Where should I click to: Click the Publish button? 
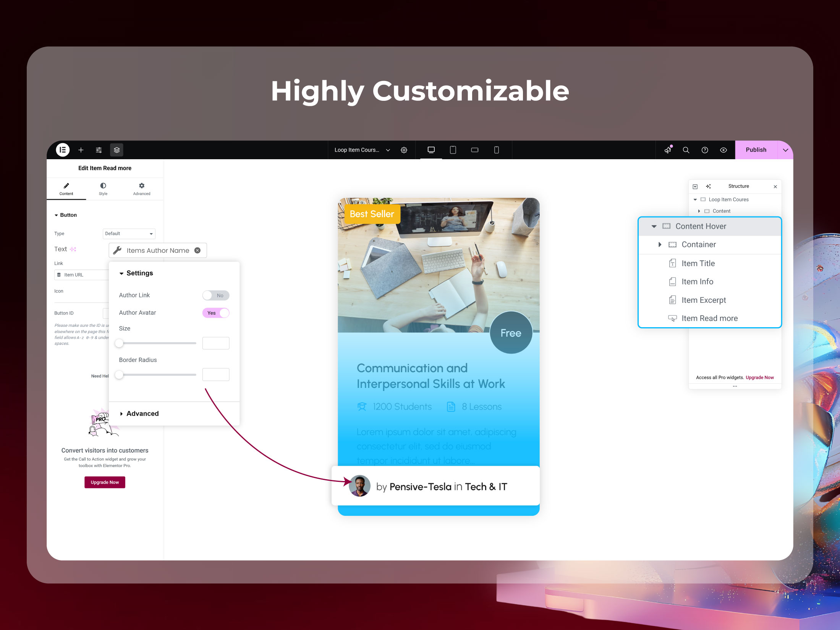click(756, 150)
